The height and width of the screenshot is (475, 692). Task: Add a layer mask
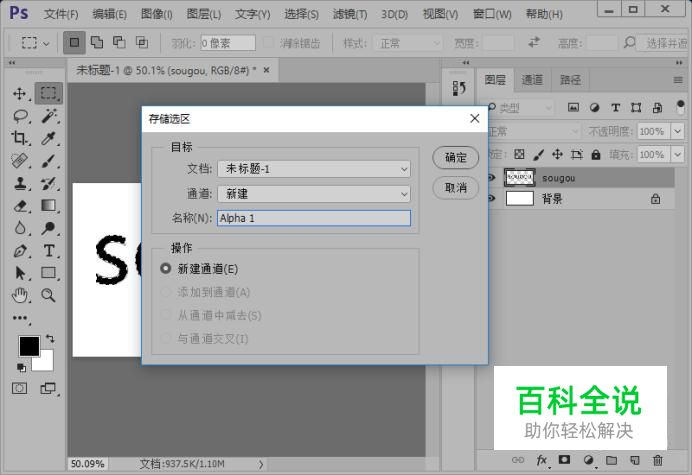564,460
